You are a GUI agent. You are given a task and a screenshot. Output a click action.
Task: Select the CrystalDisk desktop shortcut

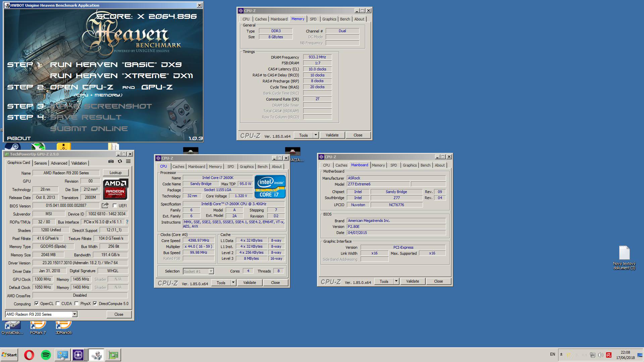[x=12, y=328]
